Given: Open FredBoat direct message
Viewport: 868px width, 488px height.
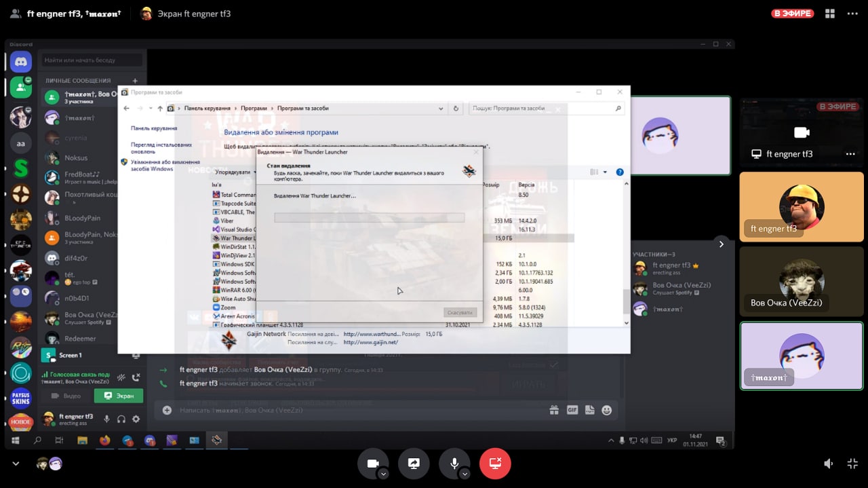Looking at the screenshot, I should click(x=79, y=178).
